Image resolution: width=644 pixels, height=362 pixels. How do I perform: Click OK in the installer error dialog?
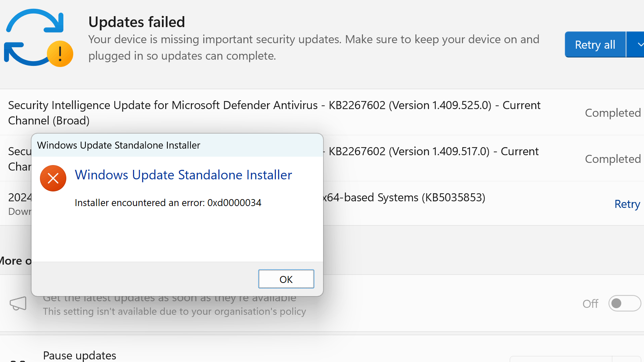coord(286,279)
